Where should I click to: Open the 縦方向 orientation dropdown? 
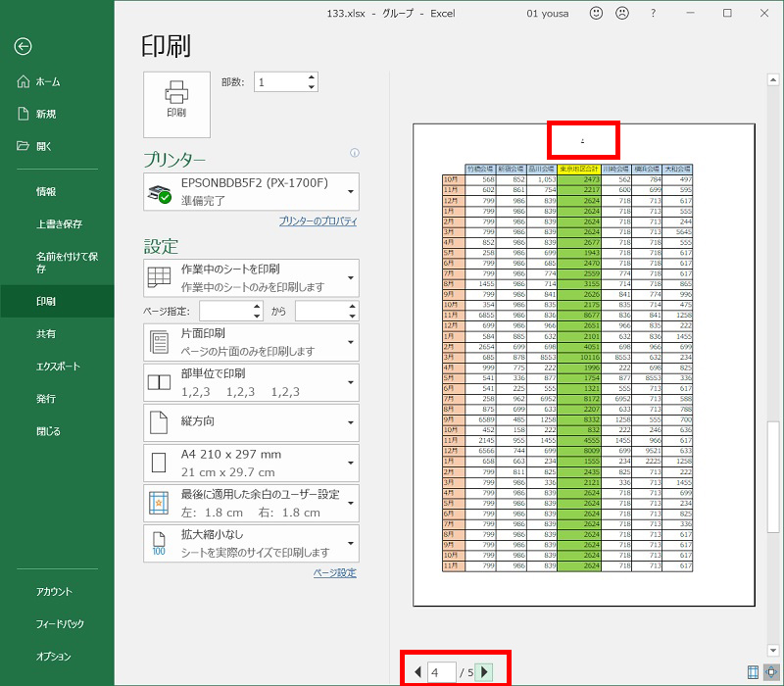pos(251,422)
